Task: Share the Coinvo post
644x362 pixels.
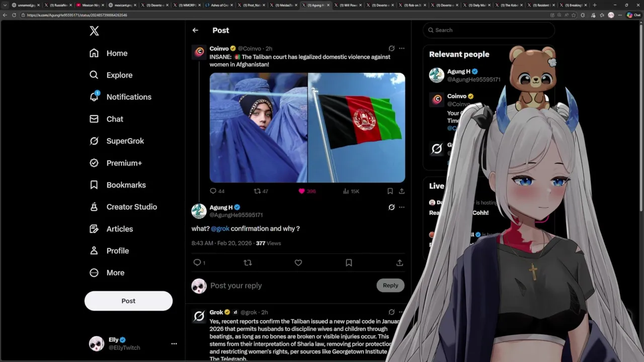Action: (x=401, y=191)
